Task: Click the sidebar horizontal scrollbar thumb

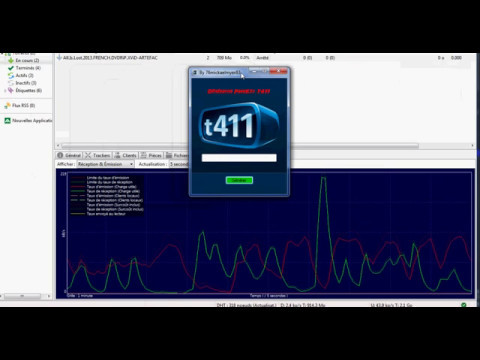Action: (23, 296)
